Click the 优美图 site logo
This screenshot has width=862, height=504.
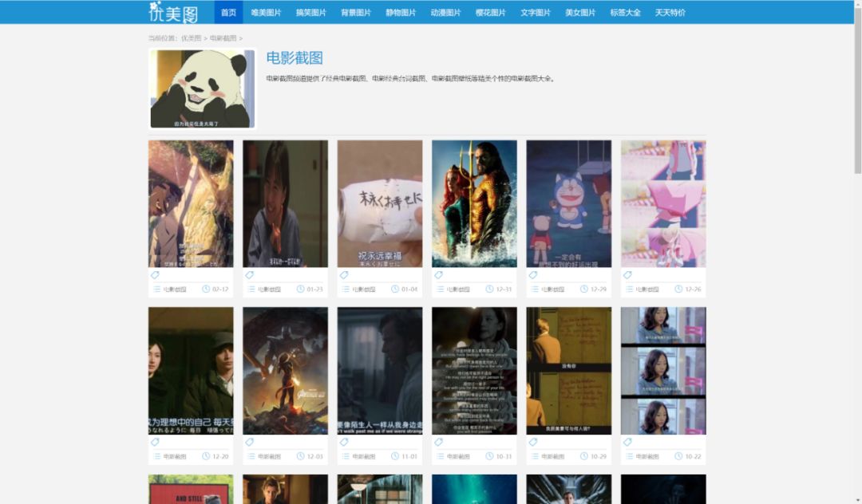coord(173,11)
